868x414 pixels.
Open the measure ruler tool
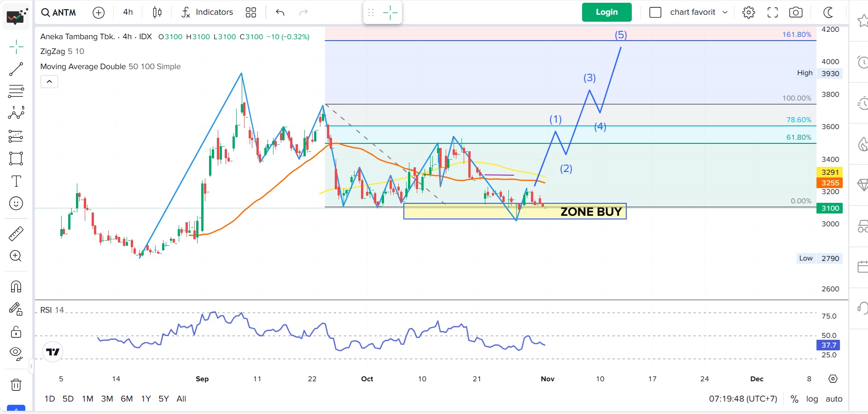(16, 234)
